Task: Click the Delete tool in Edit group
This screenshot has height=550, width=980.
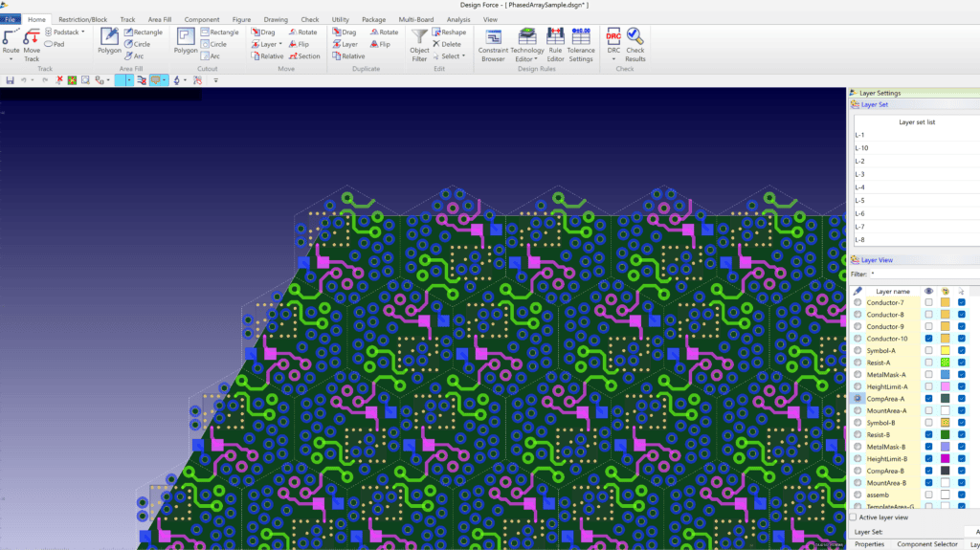Action: point(447,44)
